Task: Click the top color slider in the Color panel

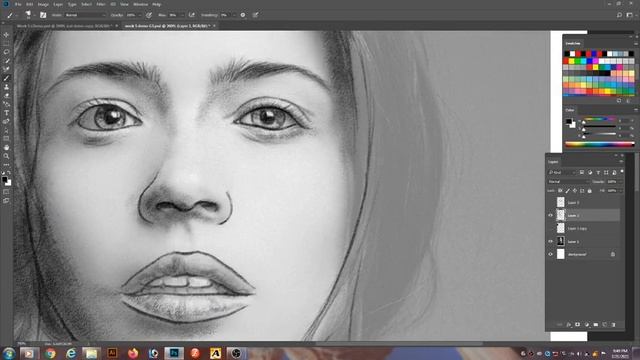Action: (599, 120)
